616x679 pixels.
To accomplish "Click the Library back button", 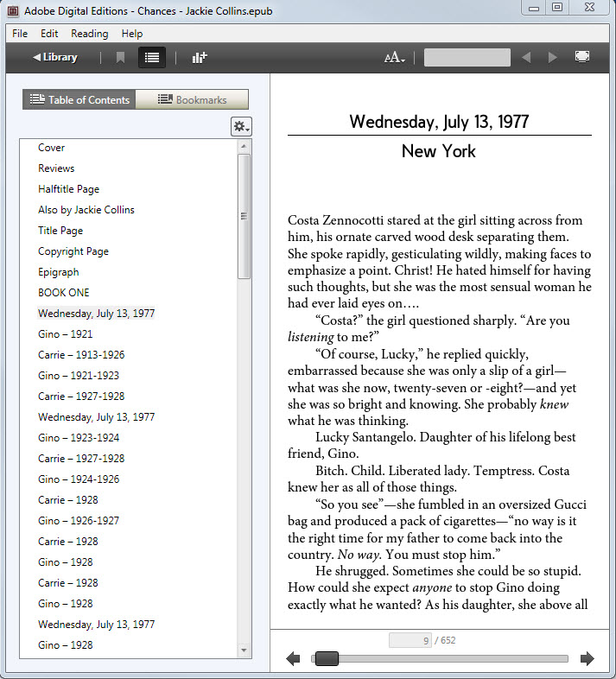I will click(55, 58).
